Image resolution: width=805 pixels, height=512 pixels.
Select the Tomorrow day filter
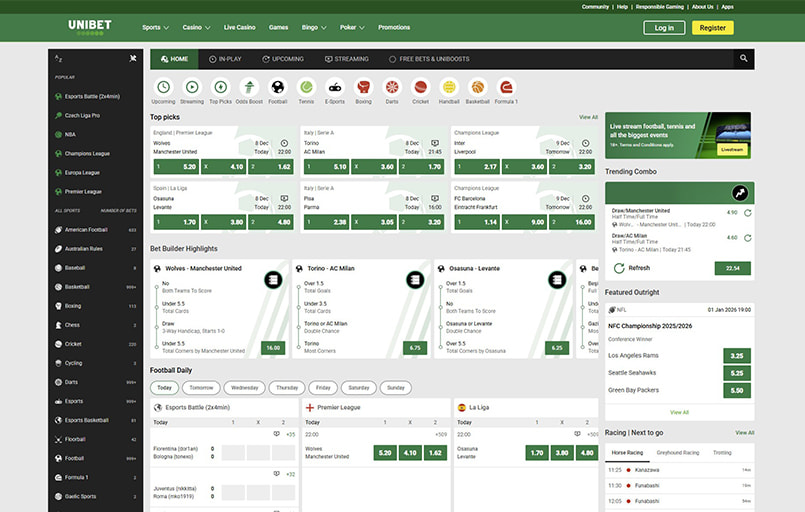(x=202, y=388)
